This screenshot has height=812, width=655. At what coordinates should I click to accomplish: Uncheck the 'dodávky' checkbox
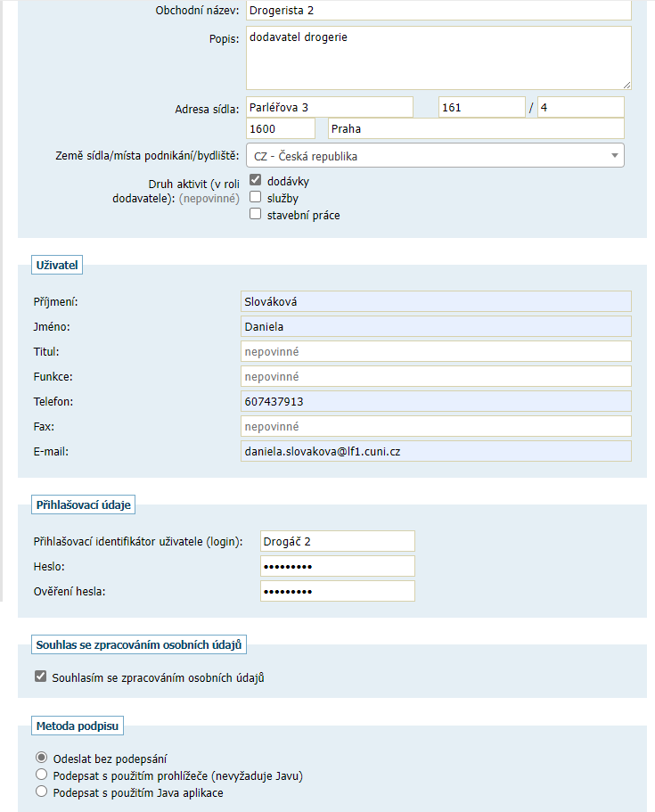(256, 181)
